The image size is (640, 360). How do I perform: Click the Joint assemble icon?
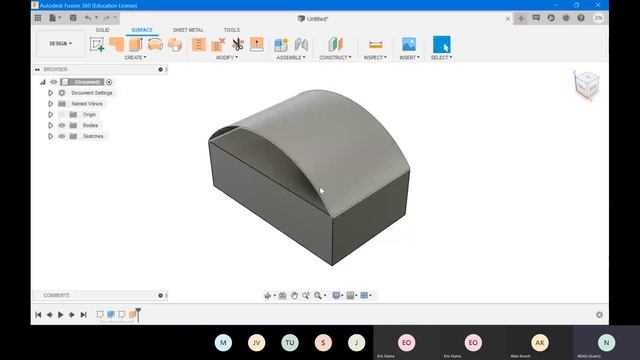301,44
